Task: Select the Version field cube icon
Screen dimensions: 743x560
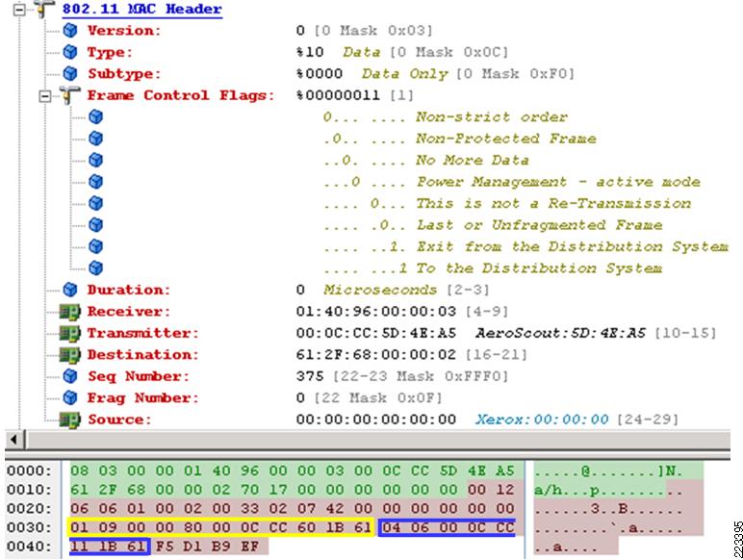Action: coord(70,31)
